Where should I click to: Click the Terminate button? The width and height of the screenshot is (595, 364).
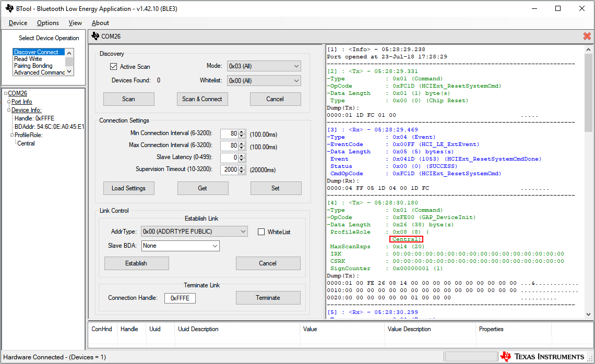coord(268,298)
